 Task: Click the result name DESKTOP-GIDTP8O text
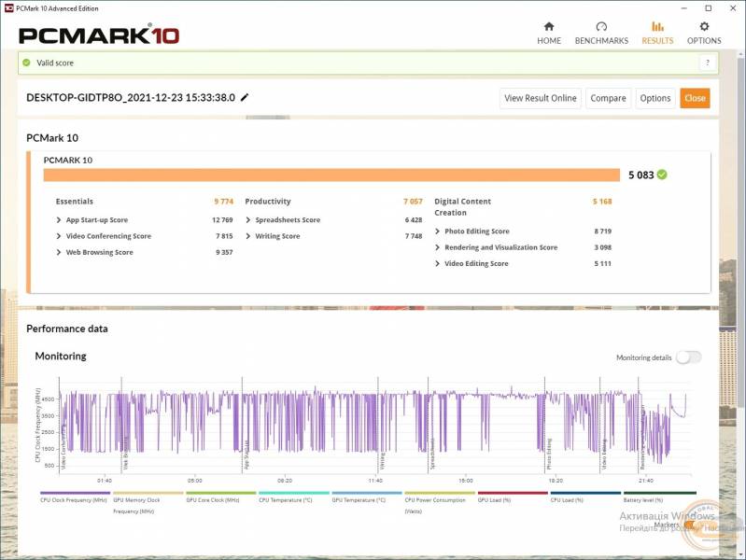[131, 98]
